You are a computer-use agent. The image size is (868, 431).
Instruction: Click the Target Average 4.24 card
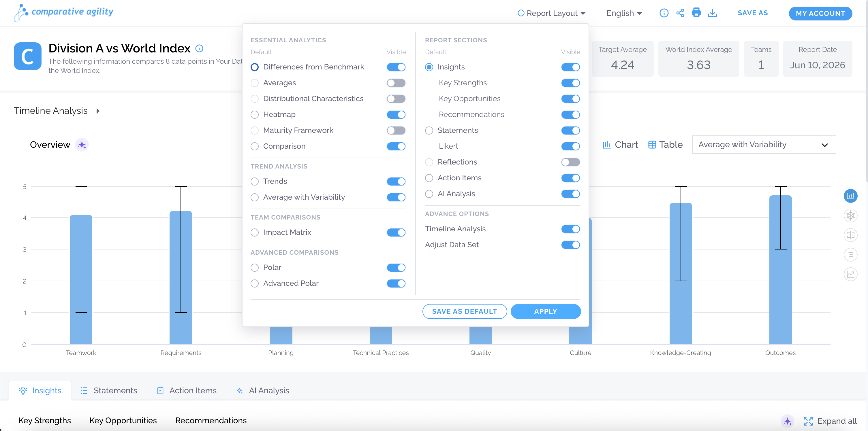(622, 58)
